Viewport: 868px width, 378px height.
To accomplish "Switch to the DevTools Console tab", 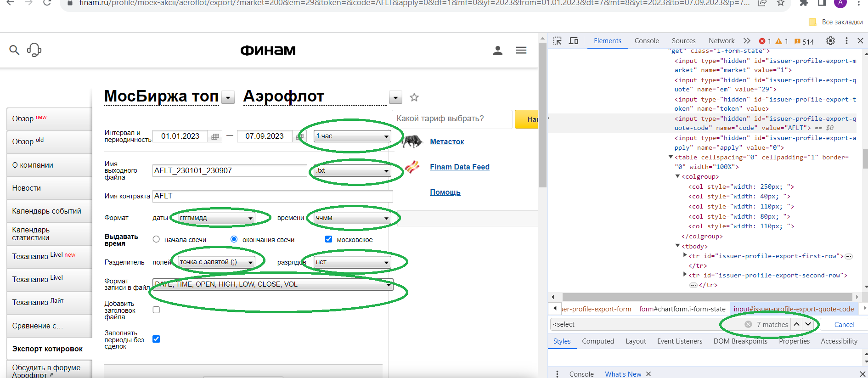I will 647,41.
